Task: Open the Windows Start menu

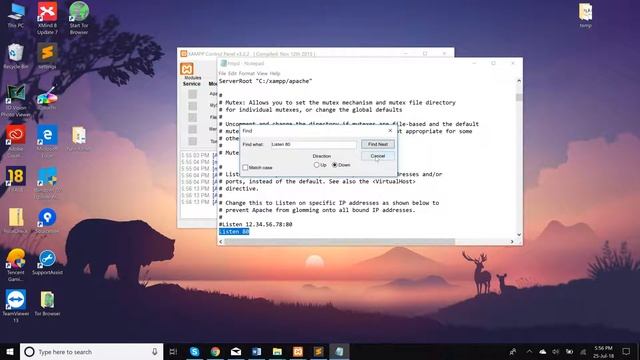Action: pos(10,351)
